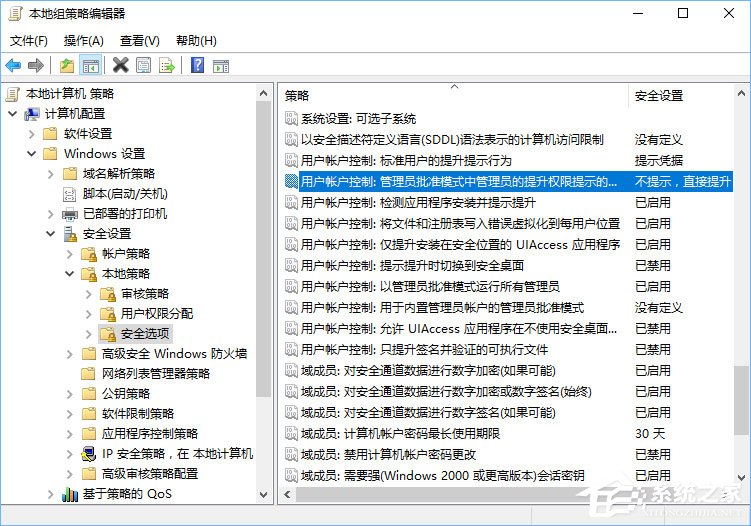Click the 安全设置 lock folder icon
This screenshot has width=751, height=526.
click(70, 234)
